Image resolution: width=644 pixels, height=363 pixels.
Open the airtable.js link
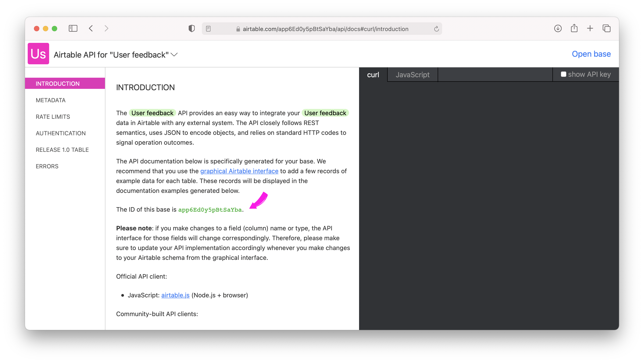point(175,295)
